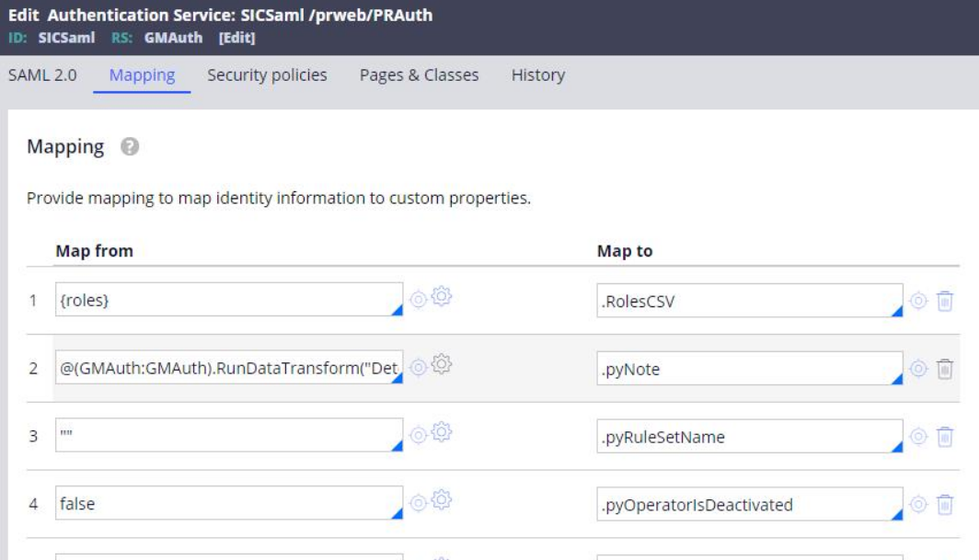Click row number 3 in mapping list
This screenshot has height=560, width=979.
(x=33, y=436)
